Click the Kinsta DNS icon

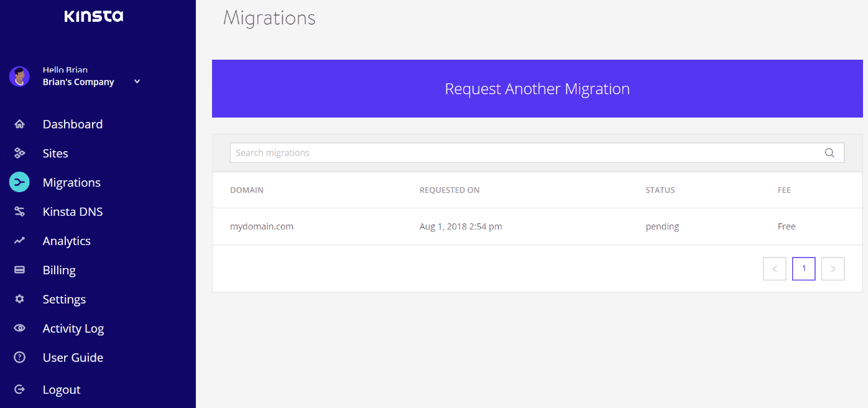19,211
